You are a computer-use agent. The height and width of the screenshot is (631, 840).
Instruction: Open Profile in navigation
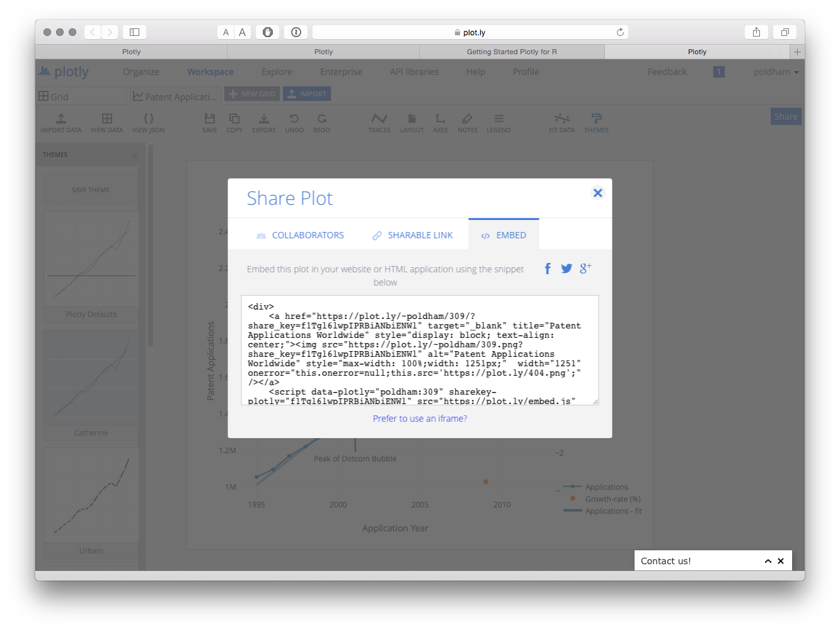tap(526, 72)
